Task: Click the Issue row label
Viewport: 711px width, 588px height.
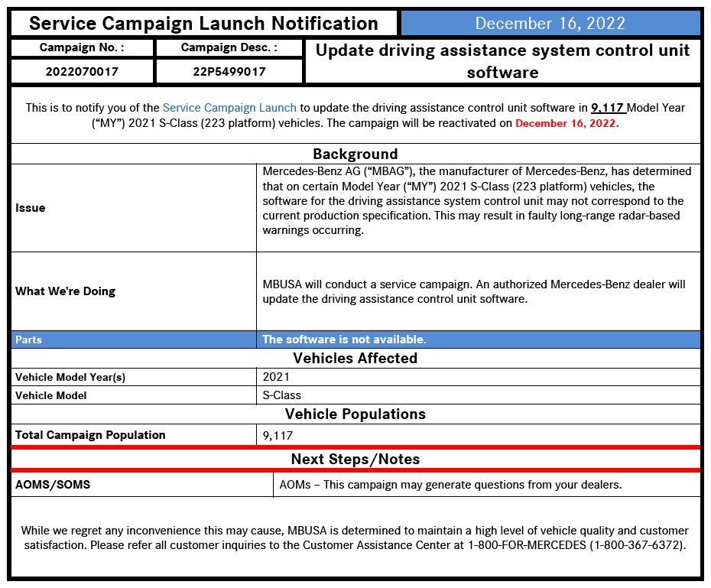Action: click(31, 208)
